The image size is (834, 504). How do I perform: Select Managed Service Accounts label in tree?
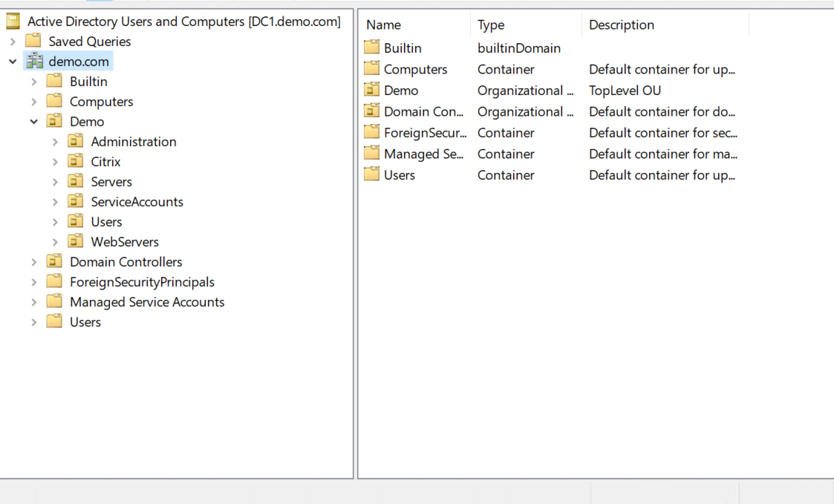147,302
